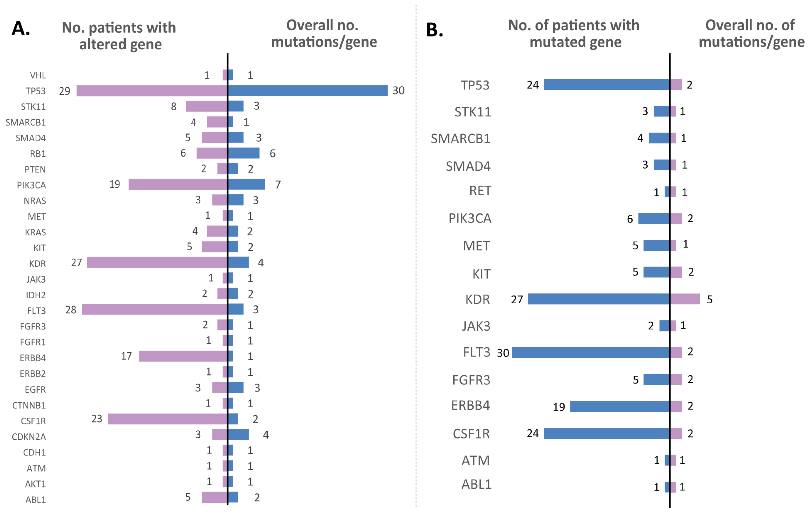Select the purple PIK3CA bar in panel A
This screenshot has height=513, width=812.
(x=178, y=184)
